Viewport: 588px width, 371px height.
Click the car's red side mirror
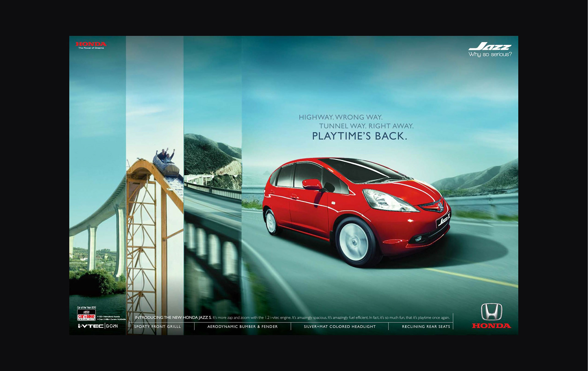pyautogui.click(x=312, y=184)
